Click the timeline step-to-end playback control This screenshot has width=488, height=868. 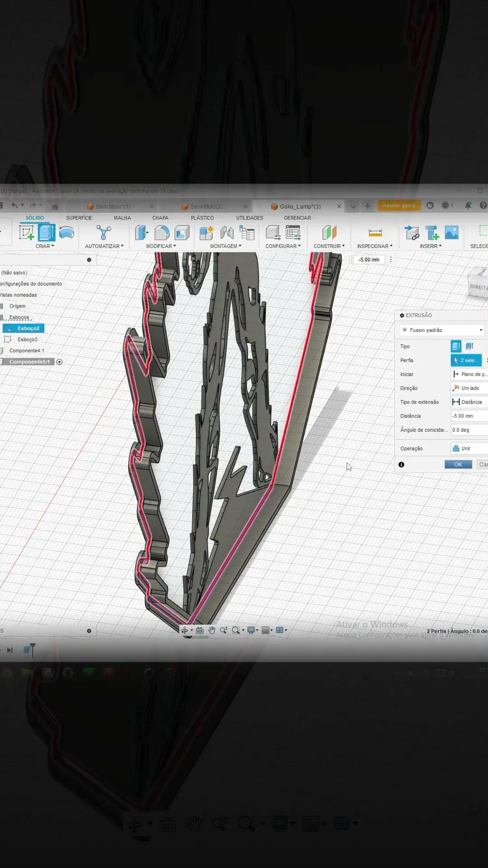(9, 650)
